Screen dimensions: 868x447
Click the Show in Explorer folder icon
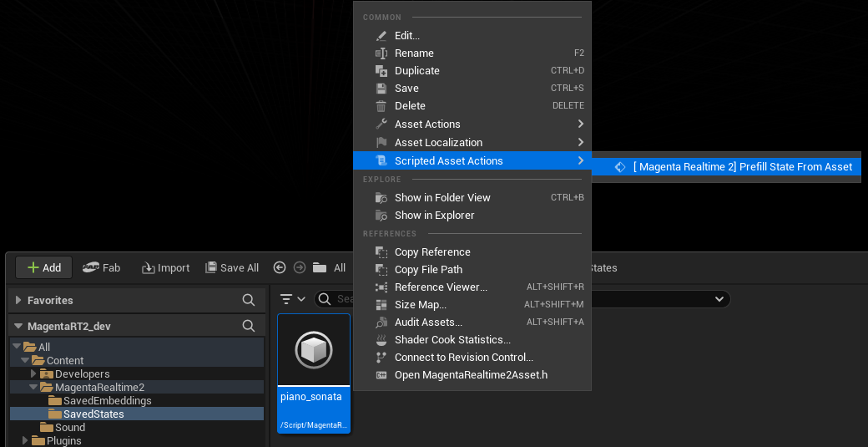tap(381, 215)
